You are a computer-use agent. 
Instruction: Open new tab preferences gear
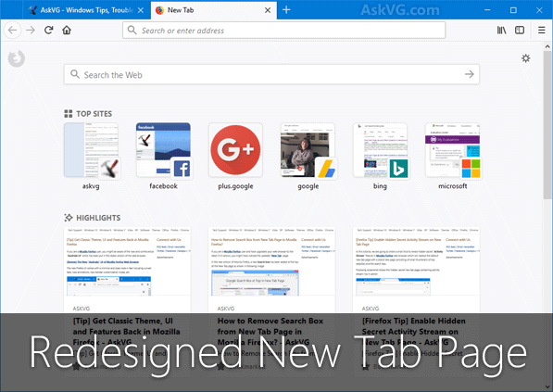525,58
